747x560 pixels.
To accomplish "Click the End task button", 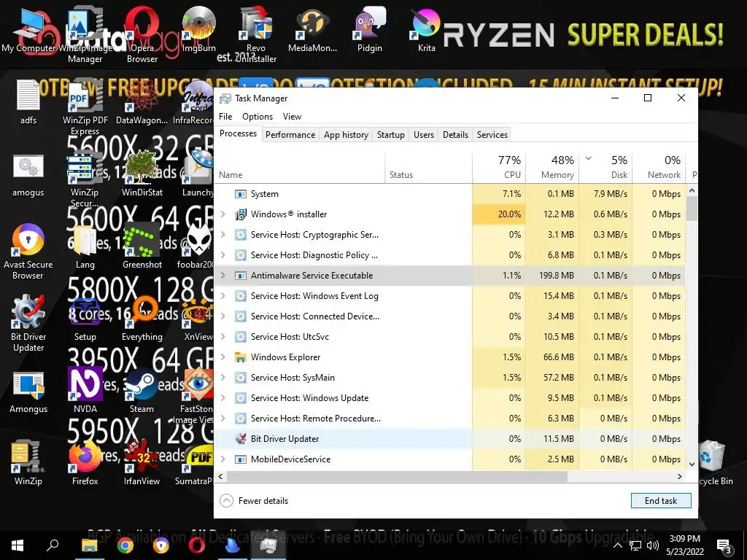I will tap(661, 500).
